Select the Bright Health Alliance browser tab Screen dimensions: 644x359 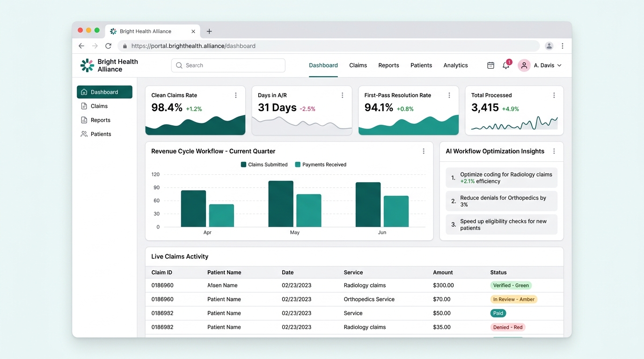pyautogui.click(x=153, y=31)
